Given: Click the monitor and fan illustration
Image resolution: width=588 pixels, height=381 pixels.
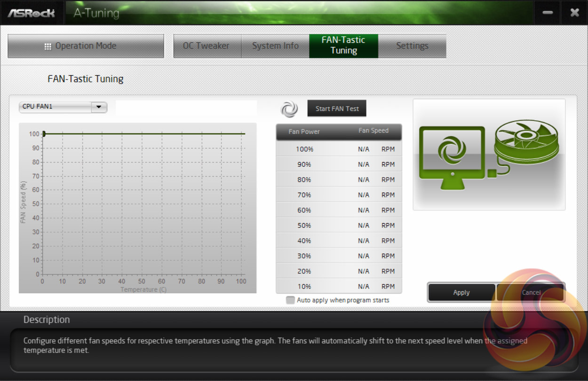Looking at the screenshot, I should coord(489,155).
